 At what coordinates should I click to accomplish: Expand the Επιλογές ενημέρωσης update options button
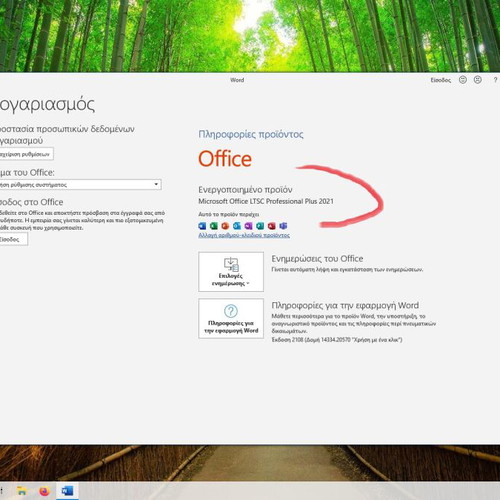[231, 272]
